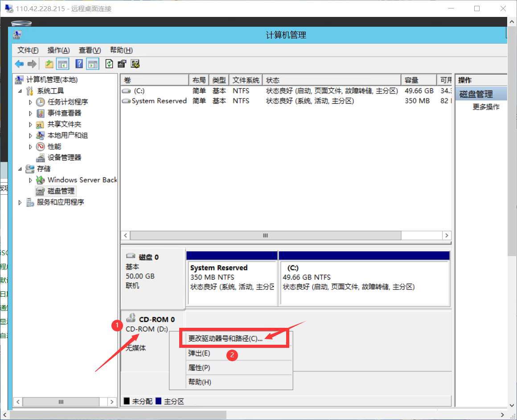Expand the 服务和应用程序 tree node

point(20,202)
